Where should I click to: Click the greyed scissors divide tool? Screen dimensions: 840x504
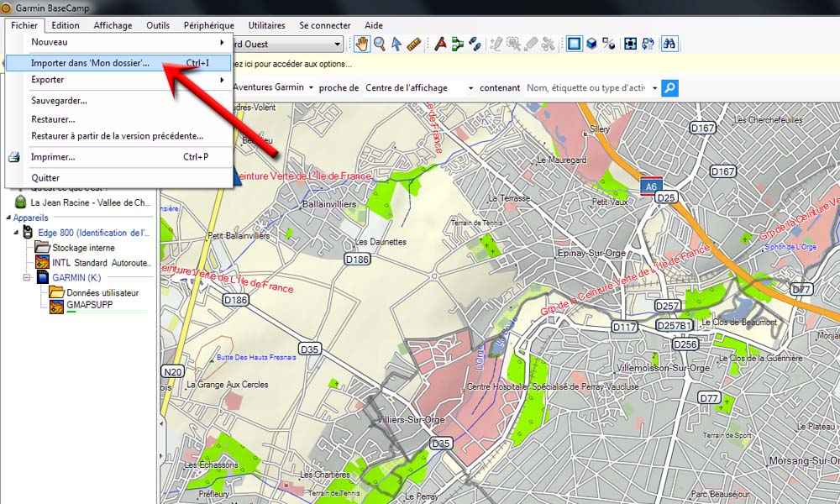548,44
